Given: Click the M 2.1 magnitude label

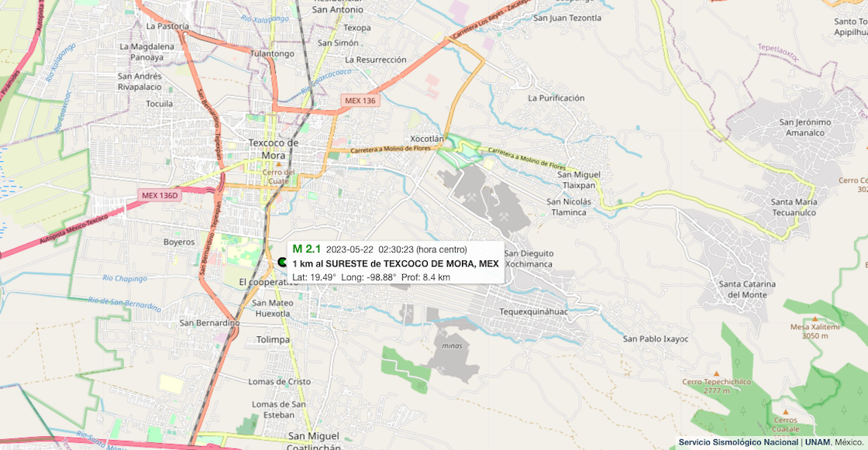Looking at the screenshot, I should pos(307,249).
